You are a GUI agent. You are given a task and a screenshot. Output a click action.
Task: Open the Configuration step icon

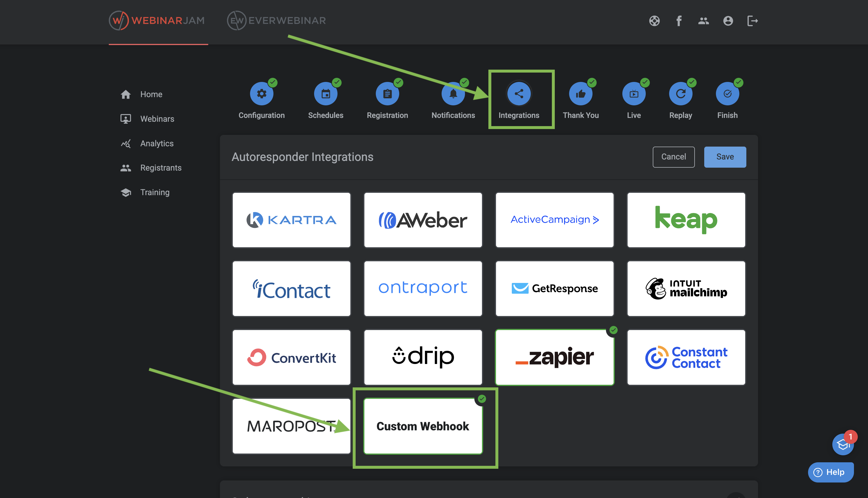click(261, 94)
